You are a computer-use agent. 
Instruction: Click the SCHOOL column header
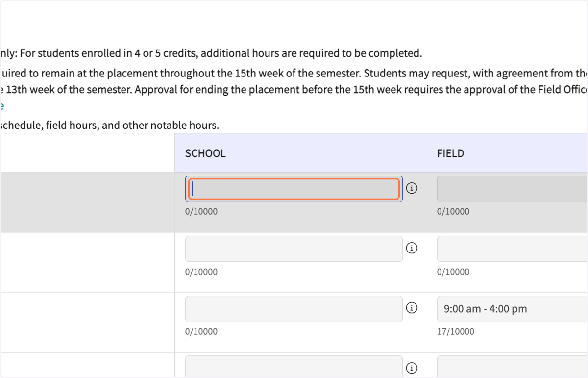click(205, 153)
